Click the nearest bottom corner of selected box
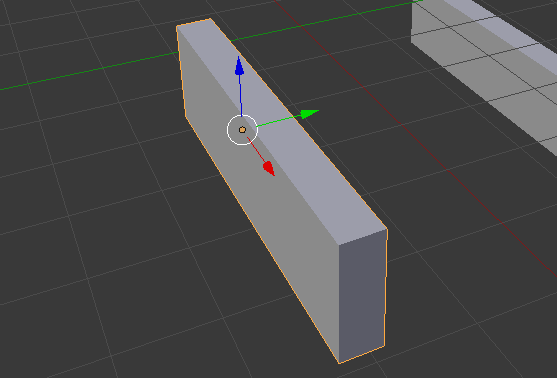The image size is (557, 378). [x=339, y=363]
